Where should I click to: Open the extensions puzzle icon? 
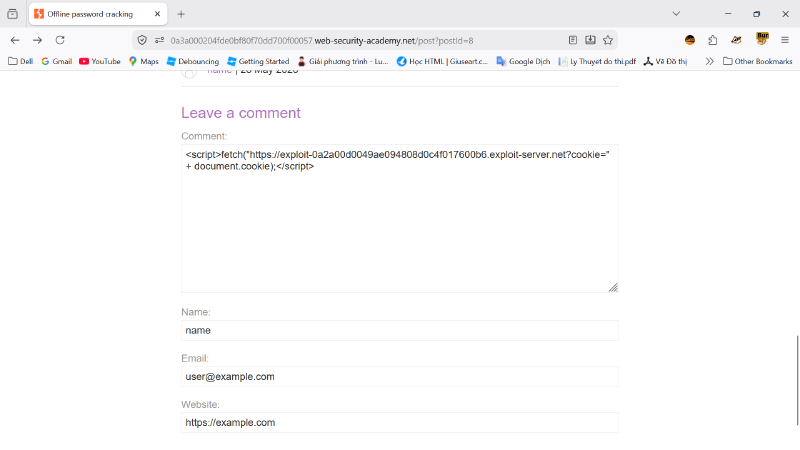pos(713,40)
